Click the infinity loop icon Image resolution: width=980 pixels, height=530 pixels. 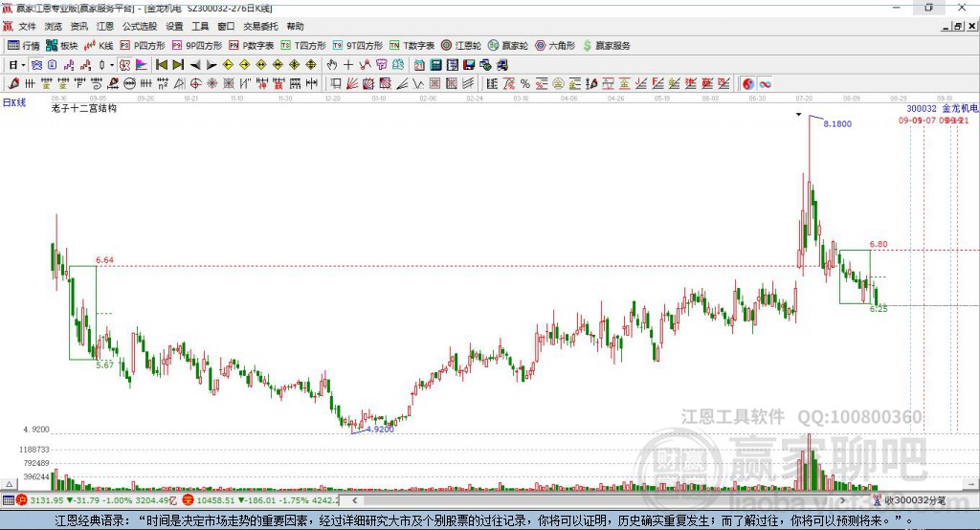pos(765,84)
